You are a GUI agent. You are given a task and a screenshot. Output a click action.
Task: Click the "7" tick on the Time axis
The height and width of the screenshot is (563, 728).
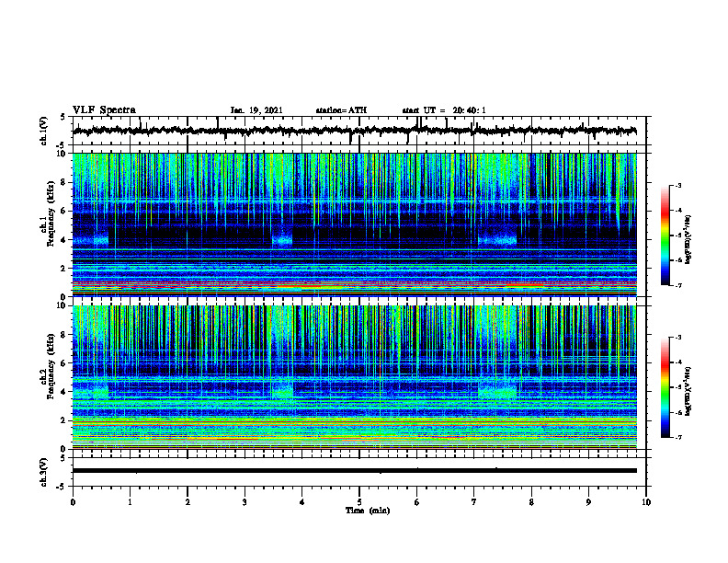point(474,502)
